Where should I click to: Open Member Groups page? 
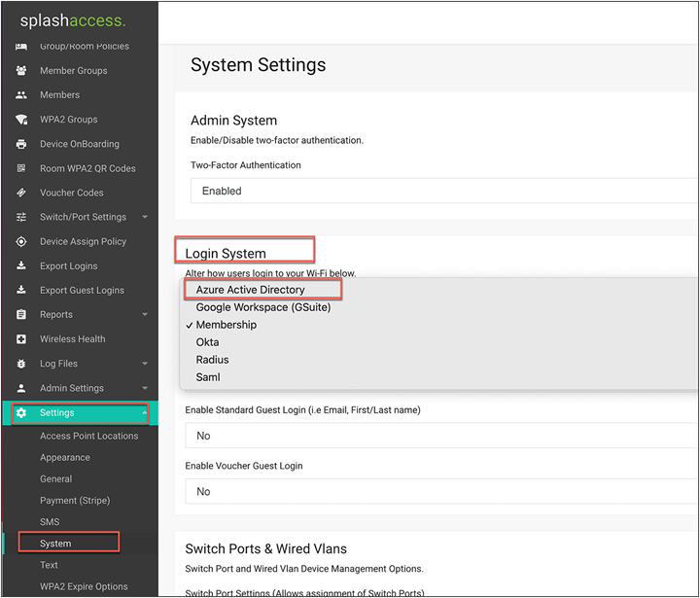(x=74, y=71)
